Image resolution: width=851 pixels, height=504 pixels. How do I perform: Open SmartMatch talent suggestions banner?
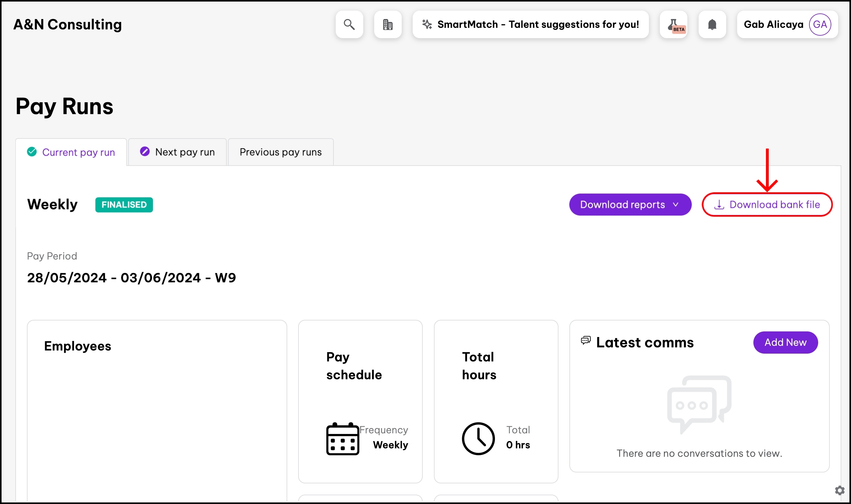tap(538, 24)
